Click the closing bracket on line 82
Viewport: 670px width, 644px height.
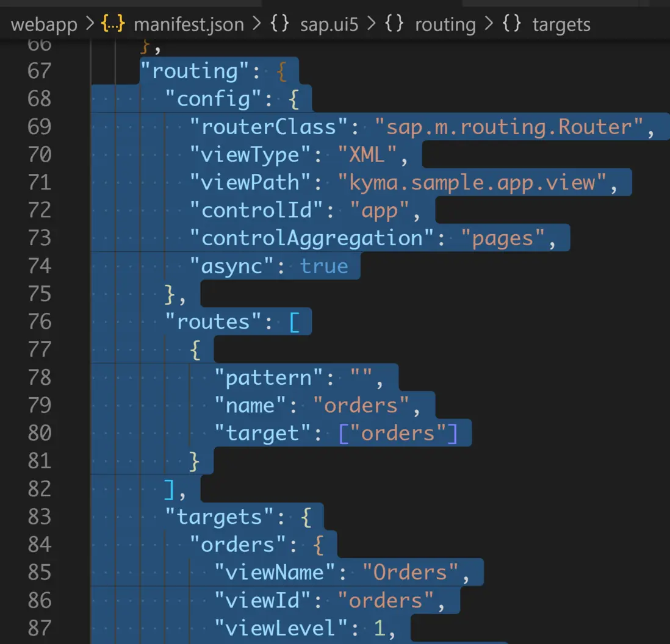point(170,490)
